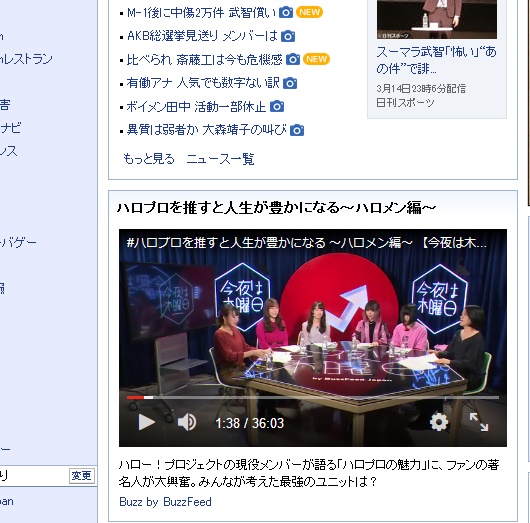Play the video
The width and height of the screenshot is (530, 523).
[x=146, y=422]
